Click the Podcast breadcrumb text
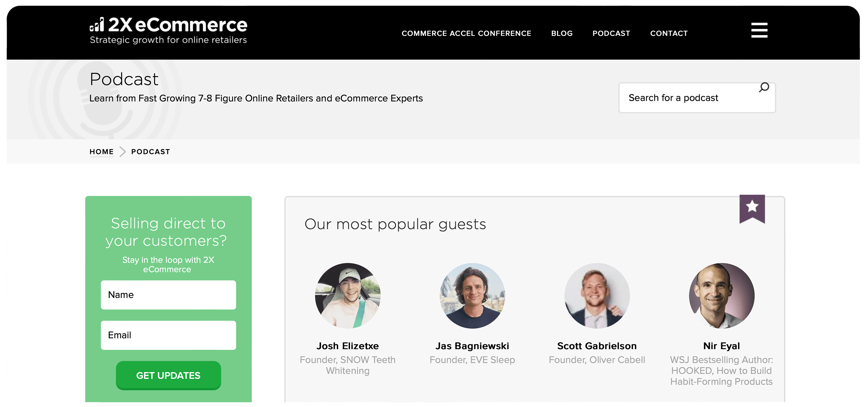Image resolution: width=868 pixels, height=407 pixels. click(x=150, y=152)
